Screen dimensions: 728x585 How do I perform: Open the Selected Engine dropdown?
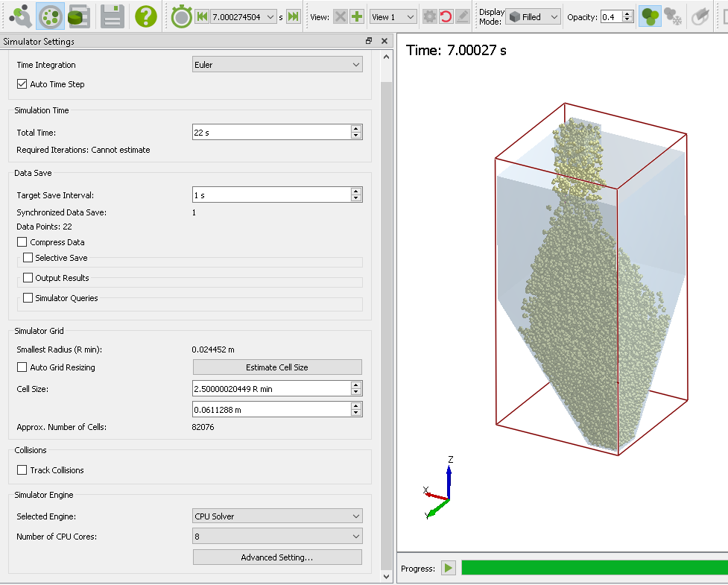point(276,515)
